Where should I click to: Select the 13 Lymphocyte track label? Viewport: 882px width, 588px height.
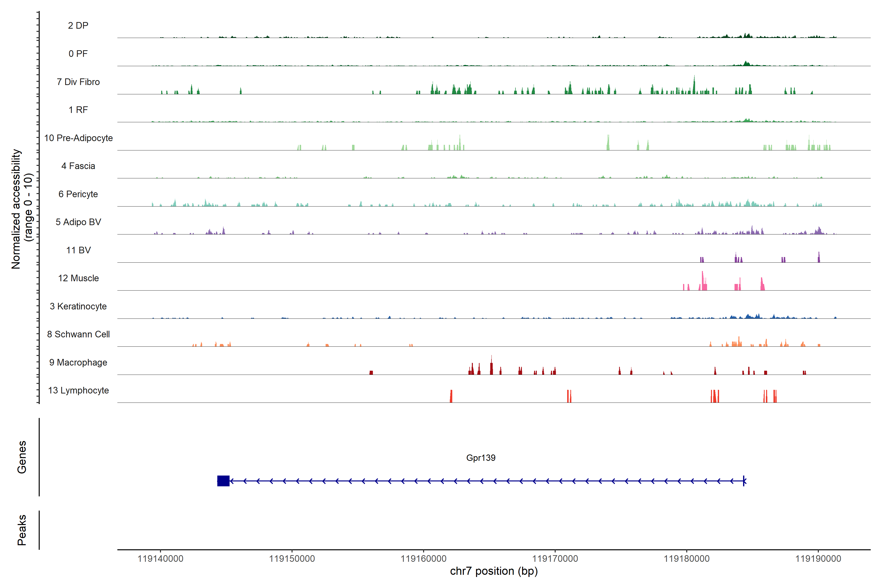pyautogui.click(x=78, y=390)
